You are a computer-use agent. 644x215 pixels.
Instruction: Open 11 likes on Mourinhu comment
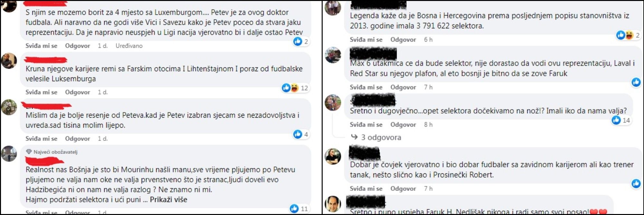coord(299,209)
